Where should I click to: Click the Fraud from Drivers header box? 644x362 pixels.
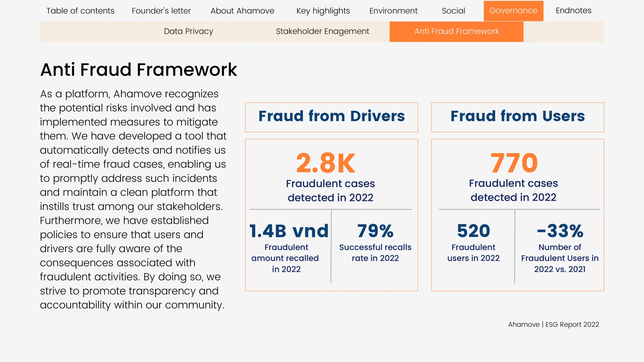coord(331,117)
